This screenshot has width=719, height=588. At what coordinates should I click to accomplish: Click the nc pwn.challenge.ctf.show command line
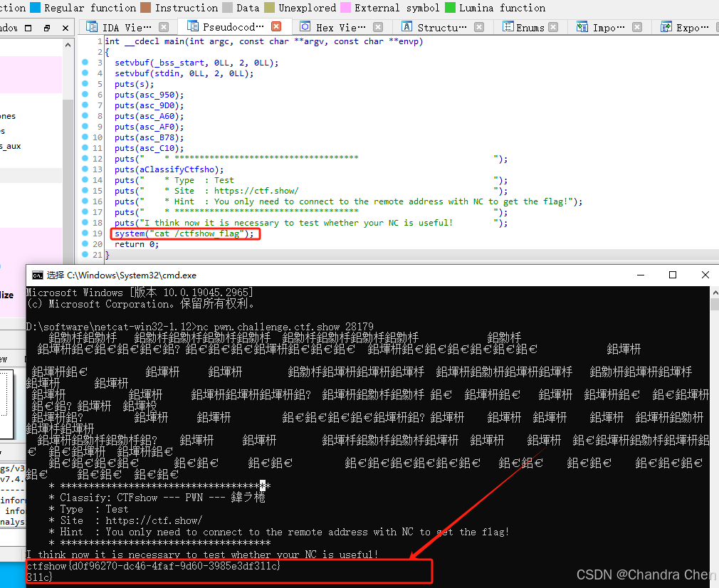285,327
